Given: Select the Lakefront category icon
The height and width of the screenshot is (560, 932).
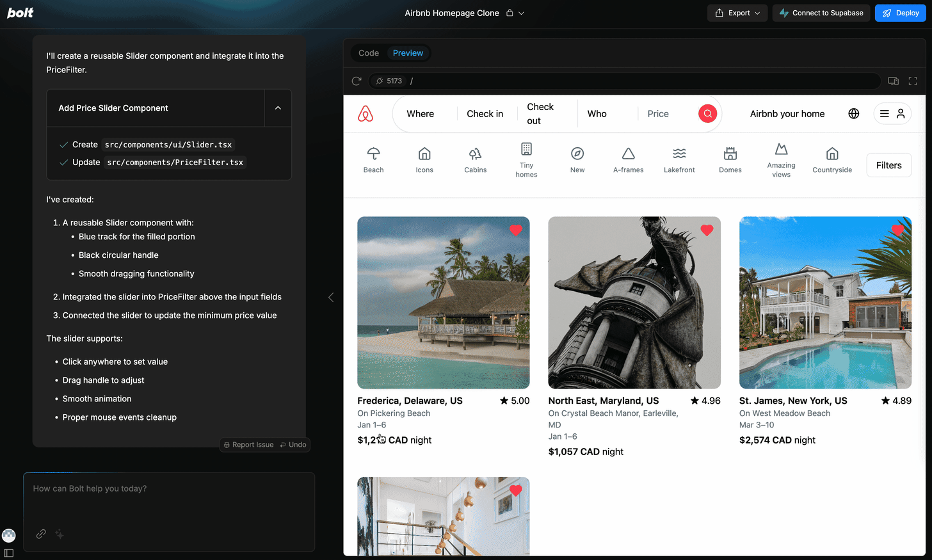Looking at the screenshot, I should (679, 154).
